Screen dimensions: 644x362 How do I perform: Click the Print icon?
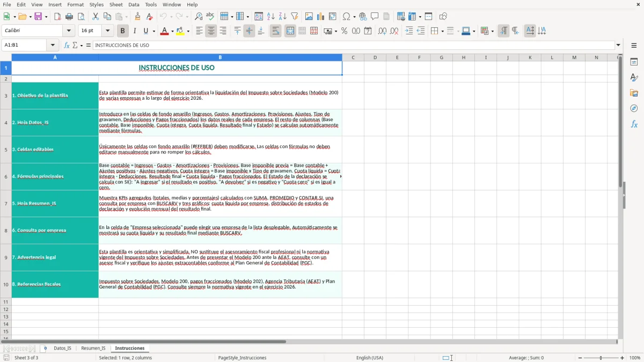tap(69, 17)
